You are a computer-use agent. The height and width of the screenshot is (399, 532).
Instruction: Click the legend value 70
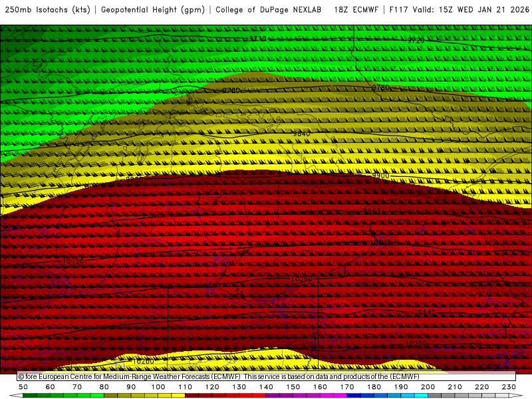coord(77,387)
